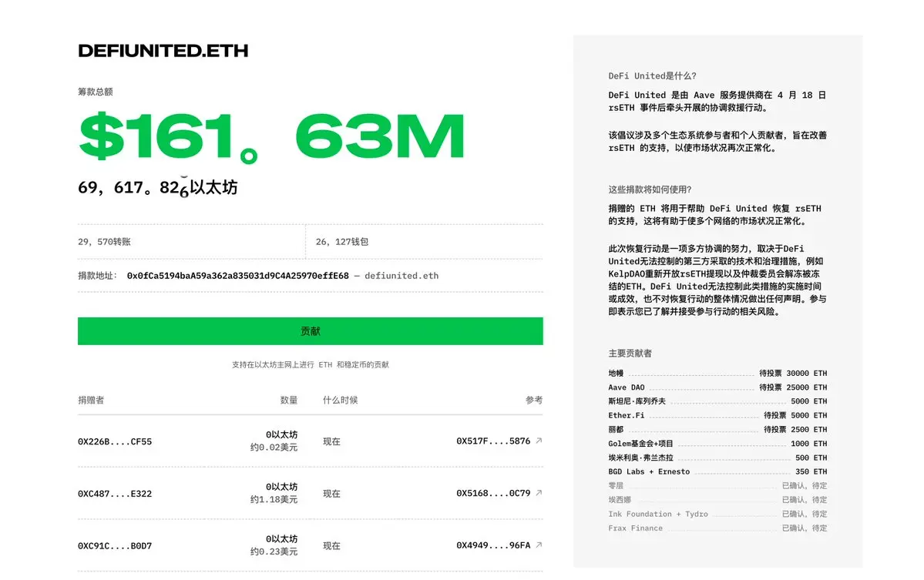Open external link arrow beside 0X5168....0C79
Viewport: 924px width, 580px height.
[x=539, y=493]
